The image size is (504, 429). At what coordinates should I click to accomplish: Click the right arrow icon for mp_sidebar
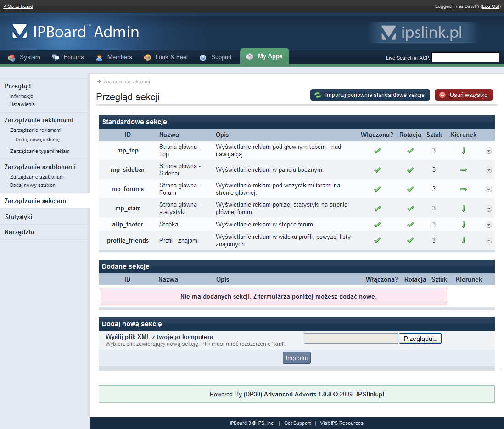pyautogui.click(x=464, y=170)
